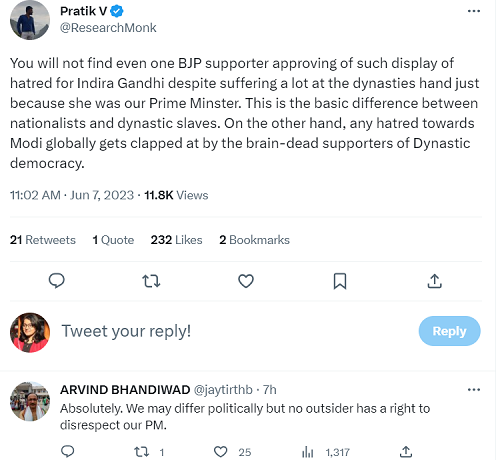Visit the @jaytirthb profile handle

[223, 390]
